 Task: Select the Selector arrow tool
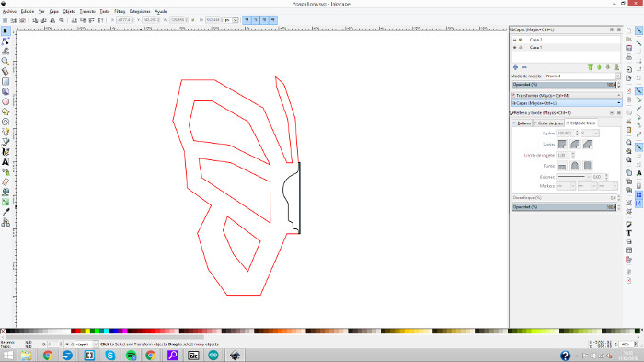6,31
